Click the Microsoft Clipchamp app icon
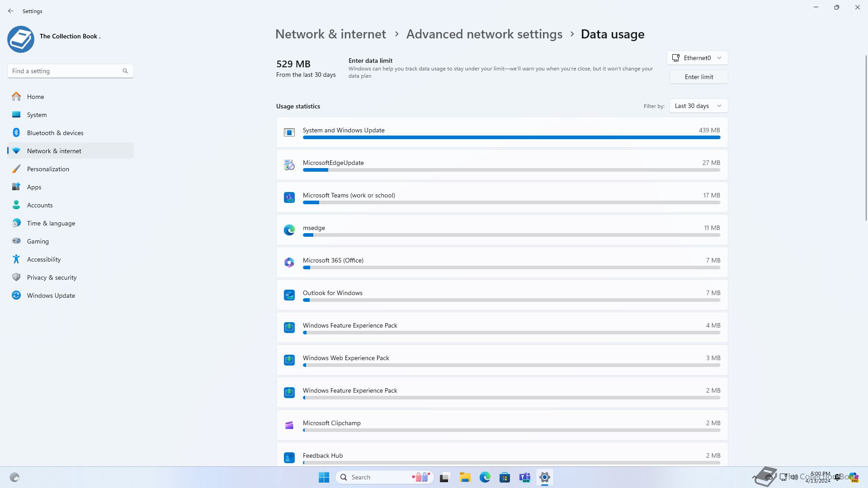This screenshot has height=488, width=868. click(289, 425)
